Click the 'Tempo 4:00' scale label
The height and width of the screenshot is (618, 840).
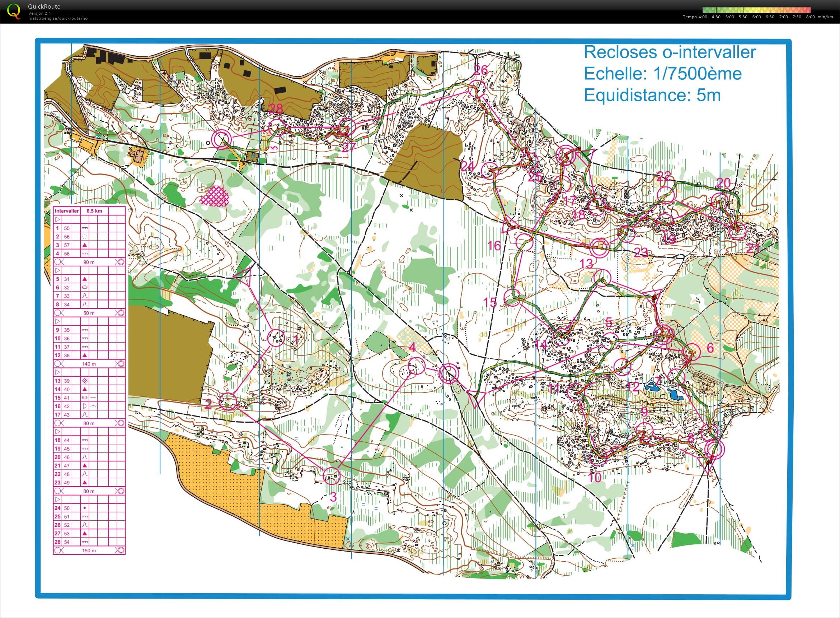coord(695,17)
